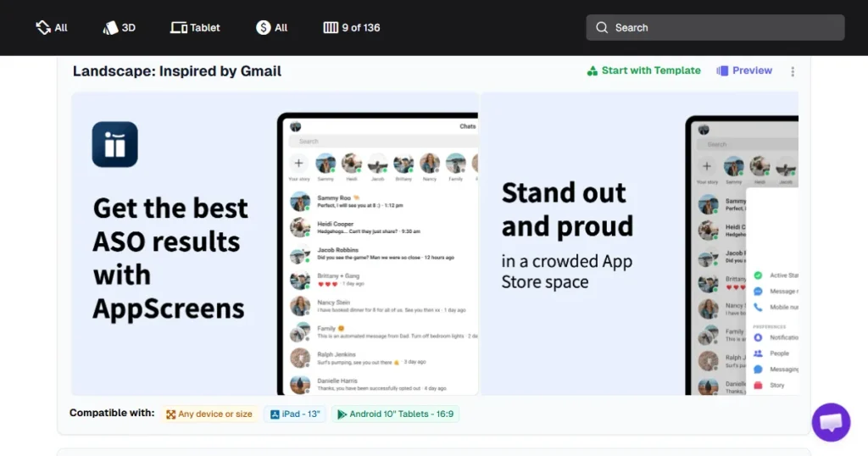The height and width of the screenshot is (456, 868).
Task: Click the Android 10" Tablets - 16:9 tag
Action: coord(395,414)
